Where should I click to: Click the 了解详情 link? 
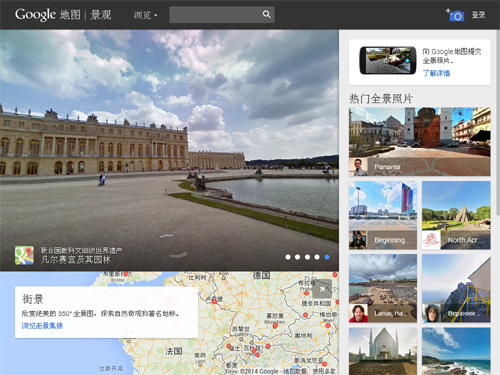[436, 73]
